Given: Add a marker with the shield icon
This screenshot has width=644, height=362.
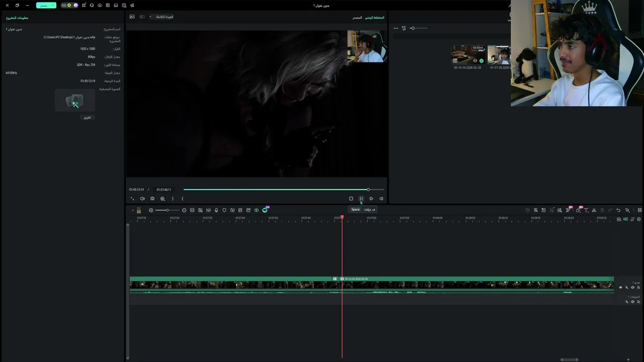Looking at the screenshot, I should (224, 210).
